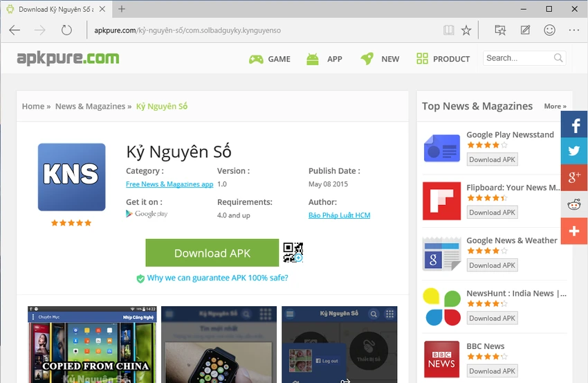Click the browser forward arrow
The height and width of the screenshot is (383, 588).
[x=39, y=30]
